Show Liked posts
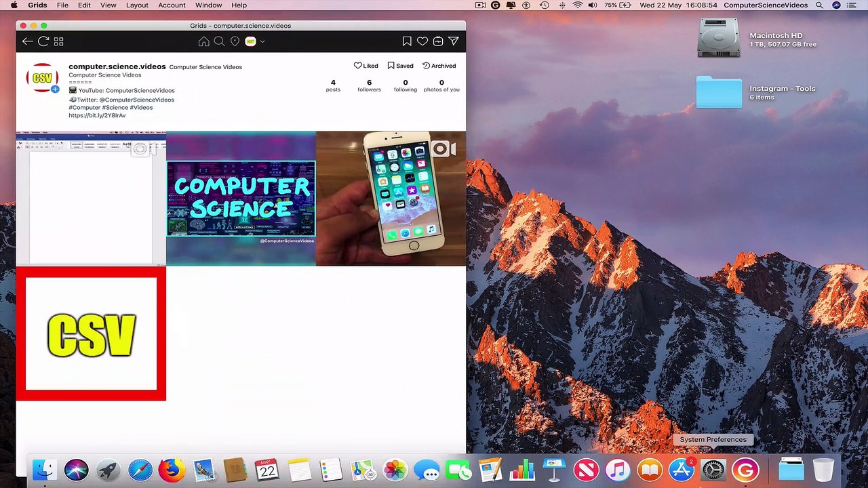 click(x=366, y=66)
